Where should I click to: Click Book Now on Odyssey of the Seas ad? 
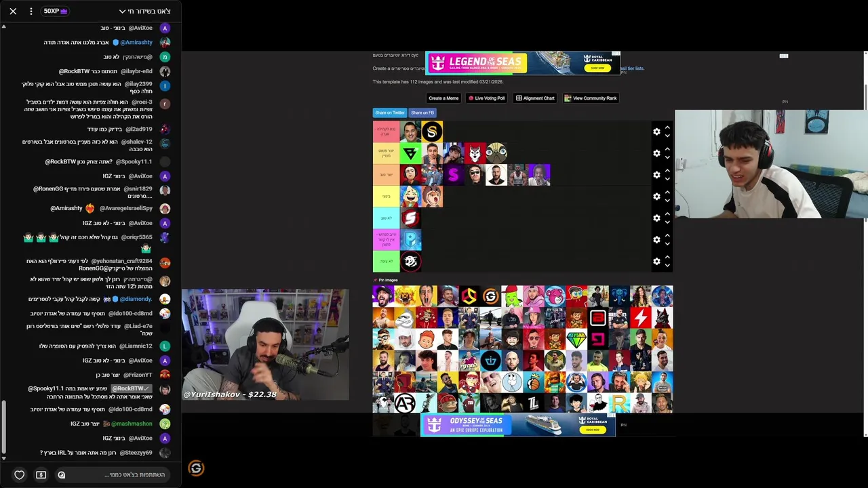(x=593, y=430)
